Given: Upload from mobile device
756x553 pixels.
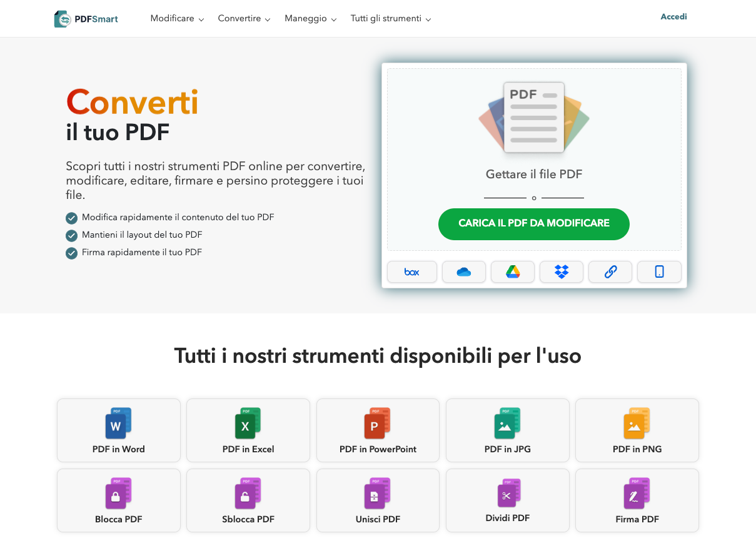Looking at the screenshot, I should click(x=659, y=271).
